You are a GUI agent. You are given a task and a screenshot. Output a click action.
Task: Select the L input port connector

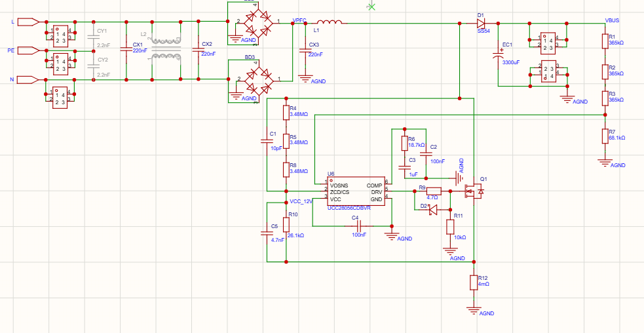(29, 22)
